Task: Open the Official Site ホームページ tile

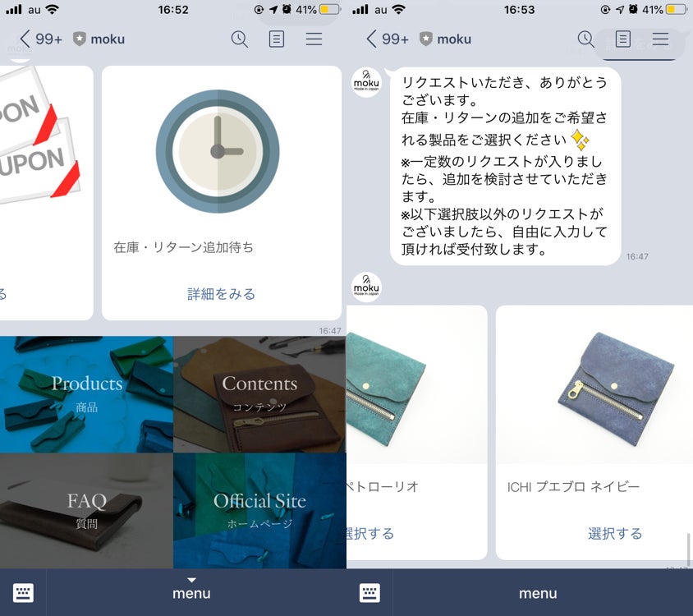Action: pyautogui.click(x=259, y=511)
